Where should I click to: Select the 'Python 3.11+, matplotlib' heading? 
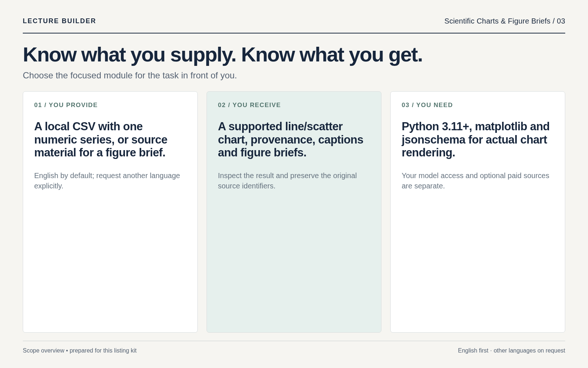click(x=476, y=139)
